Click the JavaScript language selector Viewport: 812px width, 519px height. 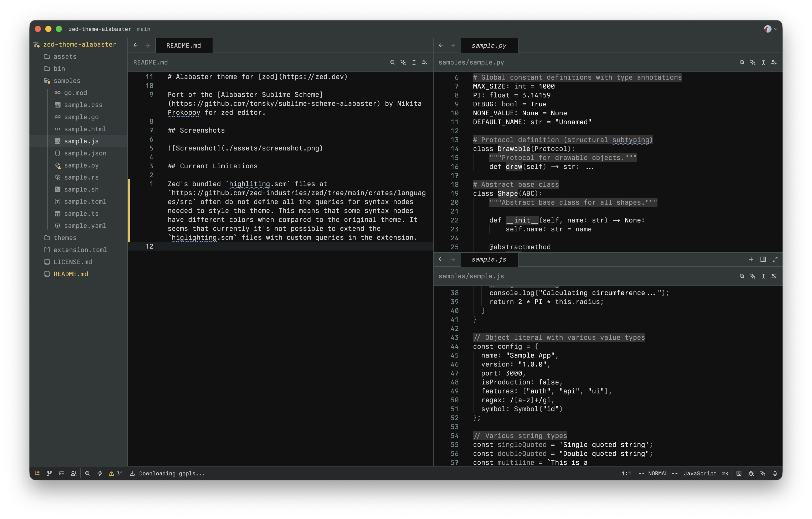700,473
